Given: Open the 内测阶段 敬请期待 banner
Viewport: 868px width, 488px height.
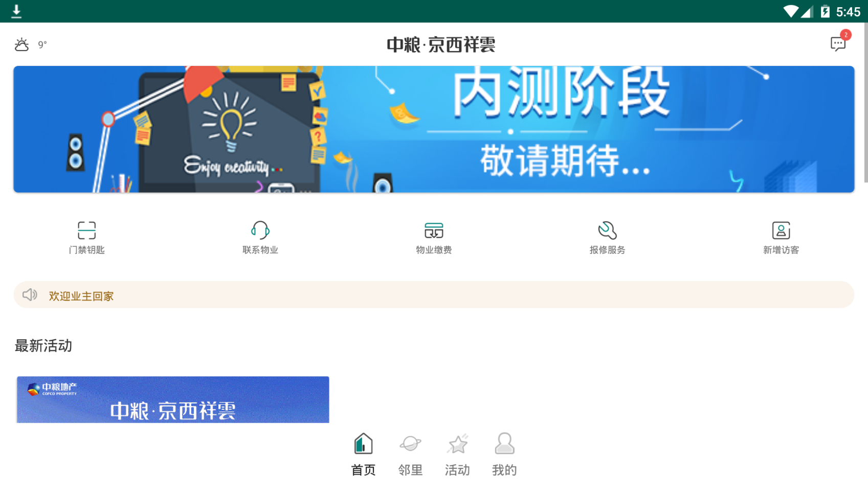Looking at the screenshot, I should pyautogui.click(x=434, y=129).
